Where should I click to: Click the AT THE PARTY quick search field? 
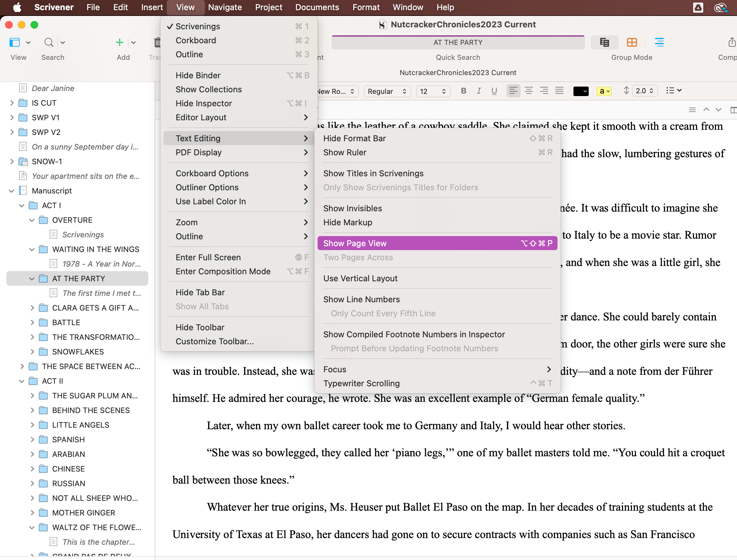click(x=458, y=42)
